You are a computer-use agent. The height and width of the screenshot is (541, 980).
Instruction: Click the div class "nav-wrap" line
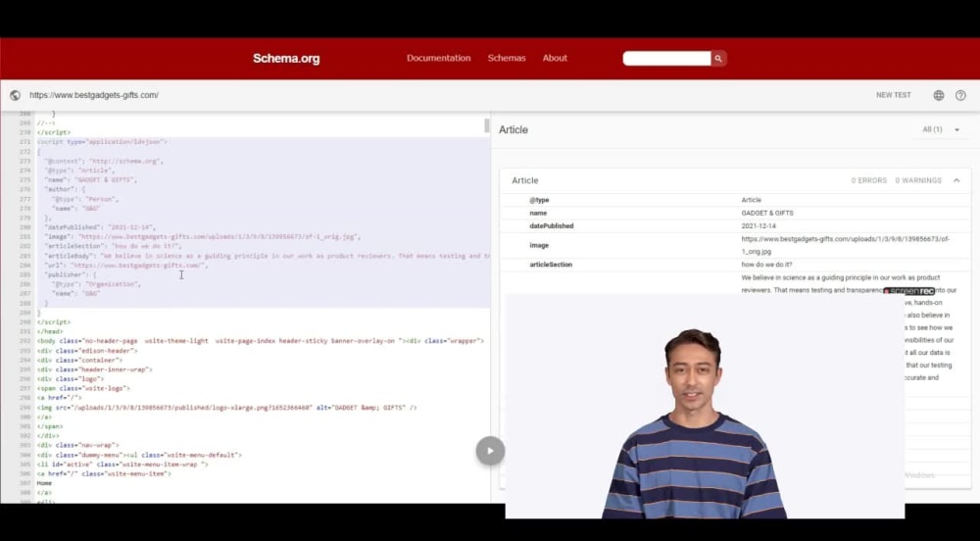pos(77,445)
